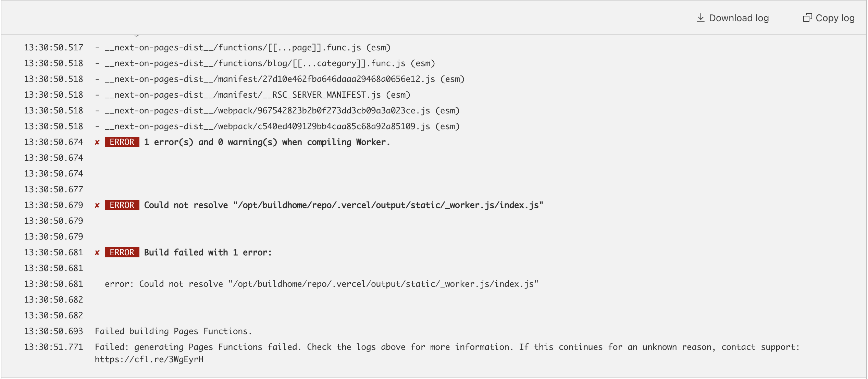
Task: Click the red X beside 'compiling Worker' error
Action: 97,142
